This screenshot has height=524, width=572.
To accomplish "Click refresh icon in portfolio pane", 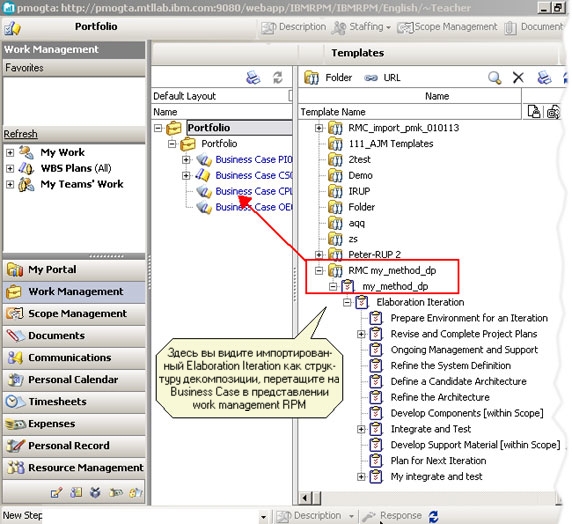I will tap(278, 77).
